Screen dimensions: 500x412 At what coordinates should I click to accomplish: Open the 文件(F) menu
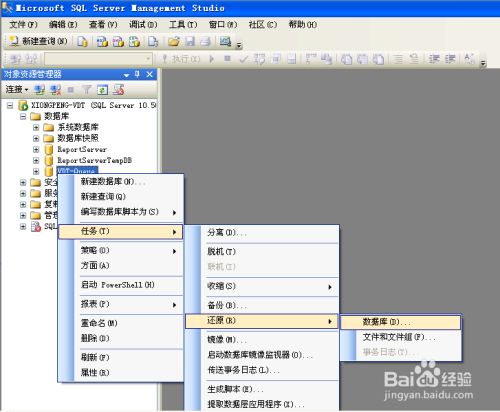(23, 24)
